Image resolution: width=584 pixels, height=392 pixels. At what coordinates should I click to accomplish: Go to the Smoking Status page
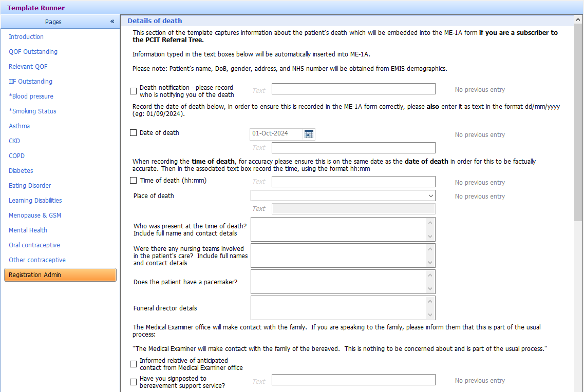[x=32, y=111]
